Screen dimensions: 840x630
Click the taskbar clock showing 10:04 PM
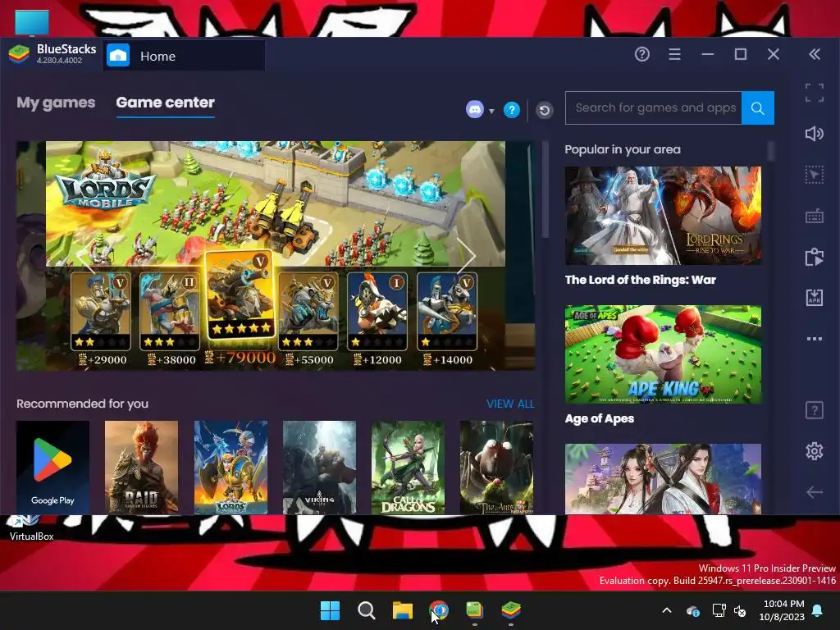coord(782,610)
